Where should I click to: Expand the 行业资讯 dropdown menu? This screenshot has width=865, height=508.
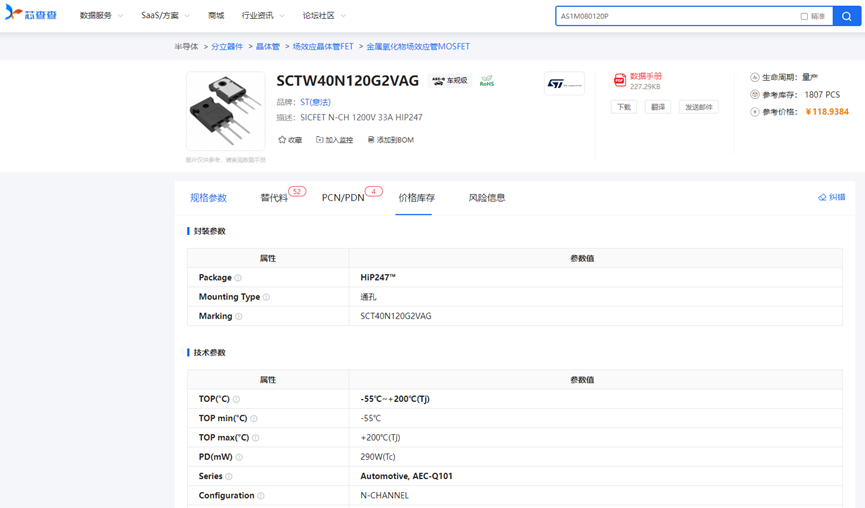(x=263, y=15)
